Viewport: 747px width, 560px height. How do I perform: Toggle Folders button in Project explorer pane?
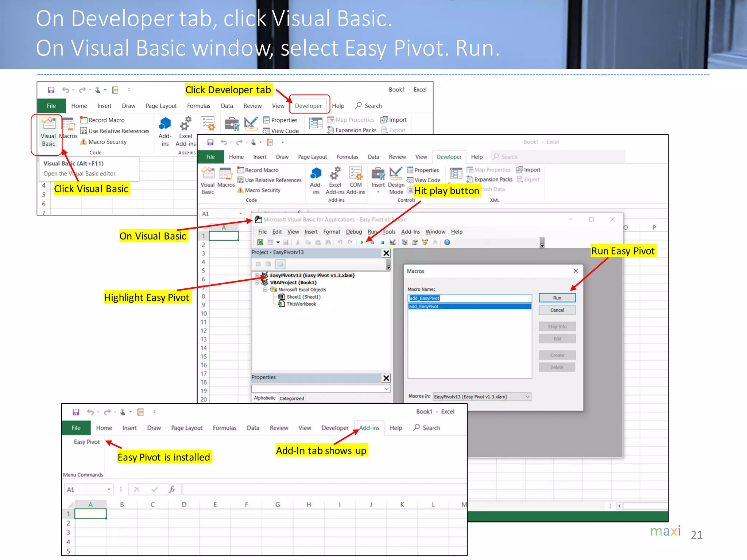coord(280,264)
